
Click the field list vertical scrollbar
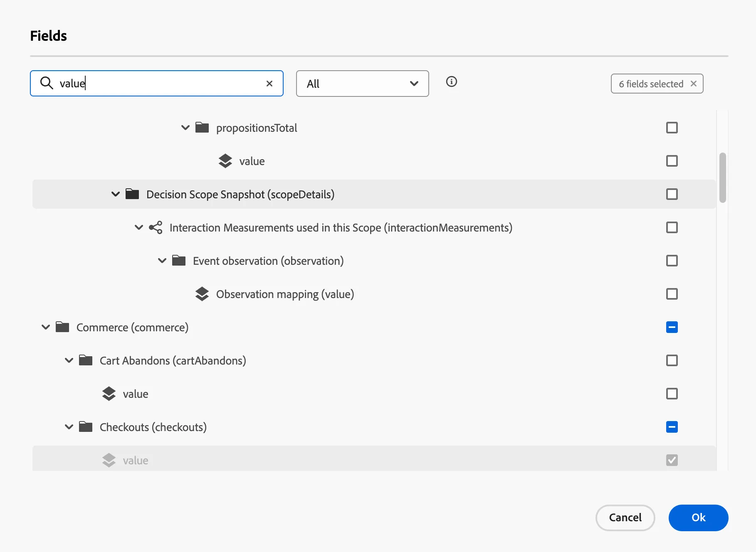pyautogui.click(x=723, y=177)
